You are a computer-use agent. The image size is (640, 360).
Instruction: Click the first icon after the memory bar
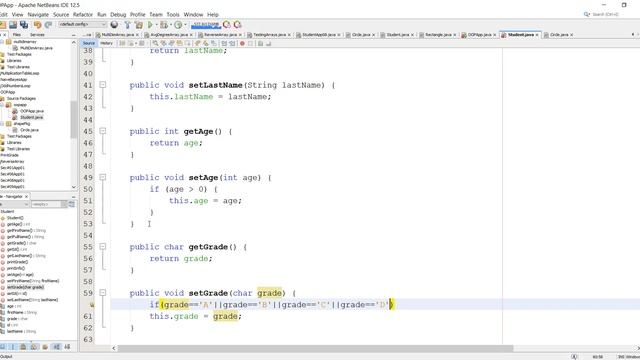click(x=227, y=25)
